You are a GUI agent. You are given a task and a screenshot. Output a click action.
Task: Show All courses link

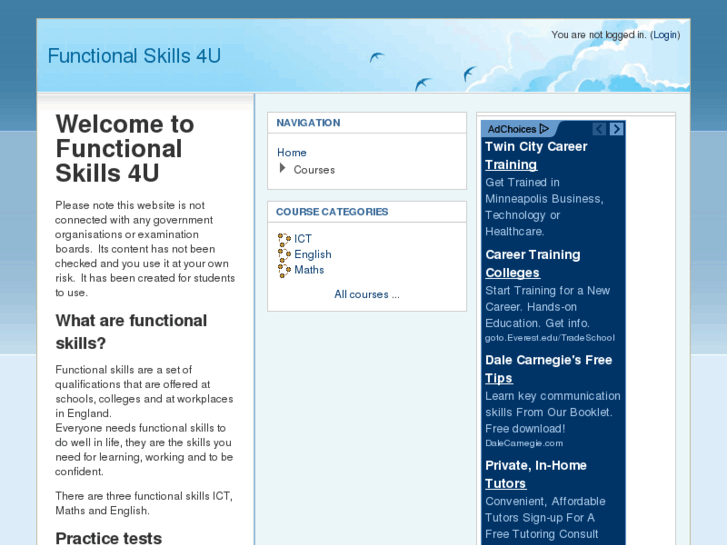pos(367,295)
